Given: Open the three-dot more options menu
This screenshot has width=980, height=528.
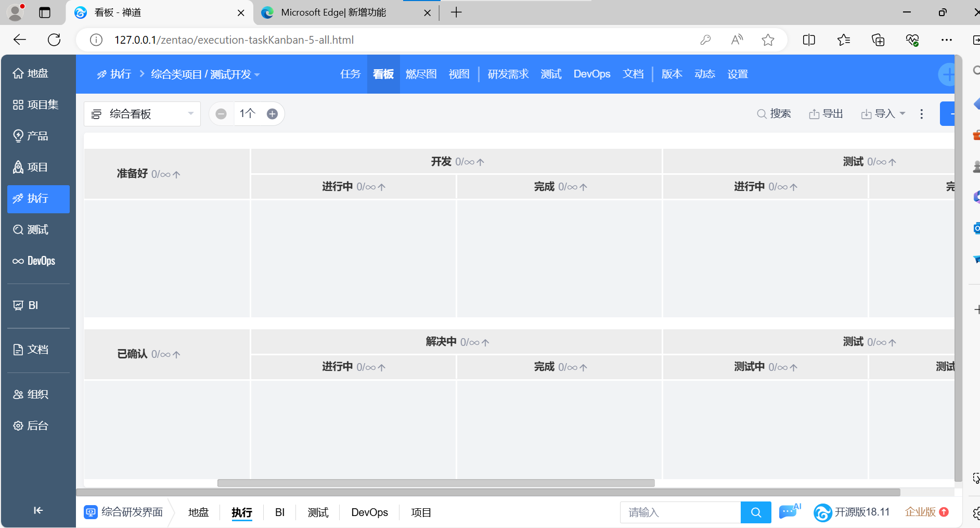Looking at the screenshot, I should coord(921,114).
